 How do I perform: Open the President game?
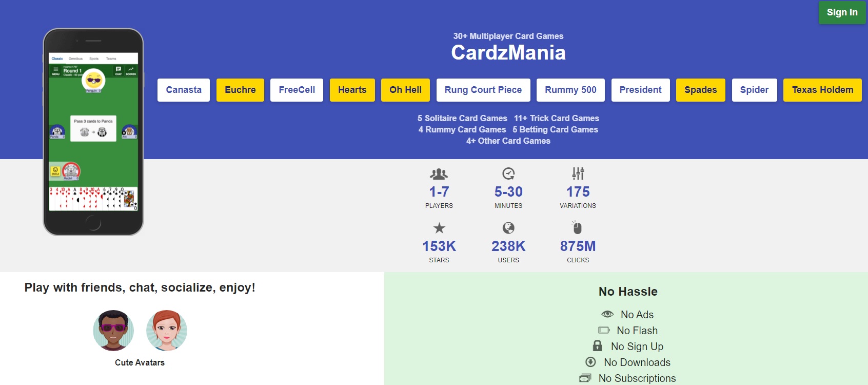(x=640, y=90)
